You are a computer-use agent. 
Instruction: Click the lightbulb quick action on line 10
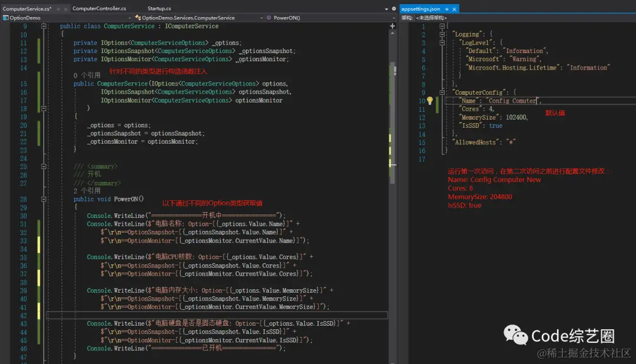coord(430,101)
